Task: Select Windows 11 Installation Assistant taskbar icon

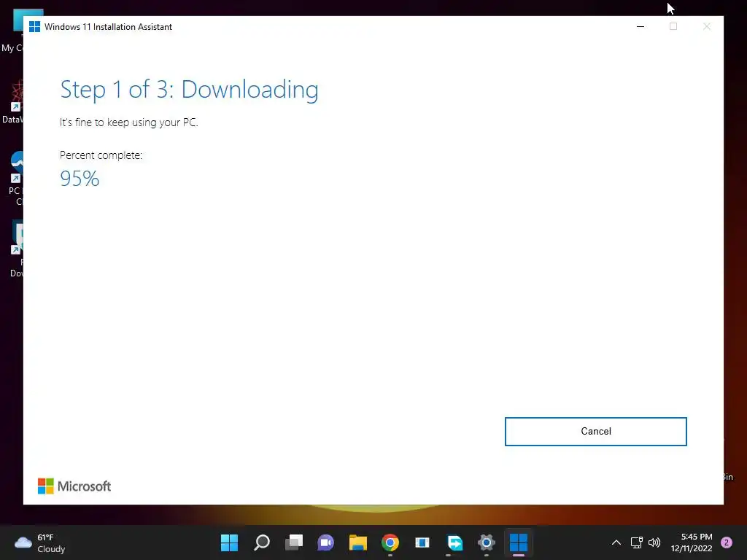Action: (x=519, y=542)
